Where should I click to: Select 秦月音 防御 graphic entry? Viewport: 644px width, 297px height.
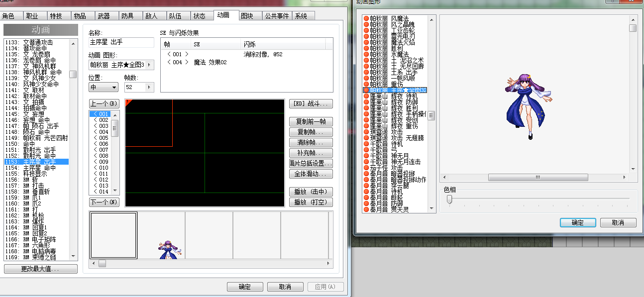click(x=395, y=203)
